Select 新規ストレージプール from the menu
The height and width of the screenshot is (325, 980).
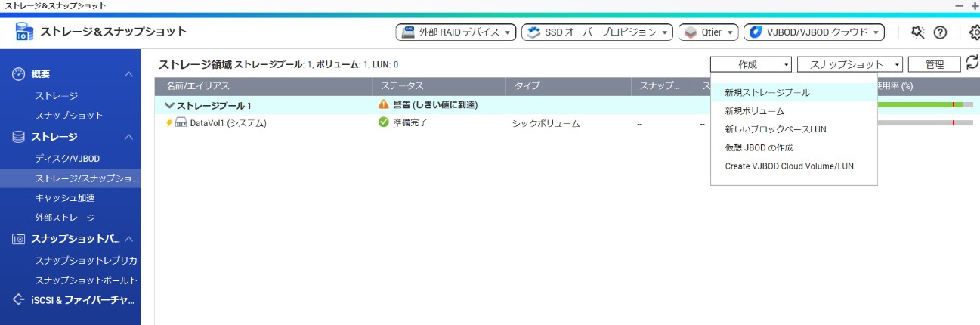(x=767, y=93)
